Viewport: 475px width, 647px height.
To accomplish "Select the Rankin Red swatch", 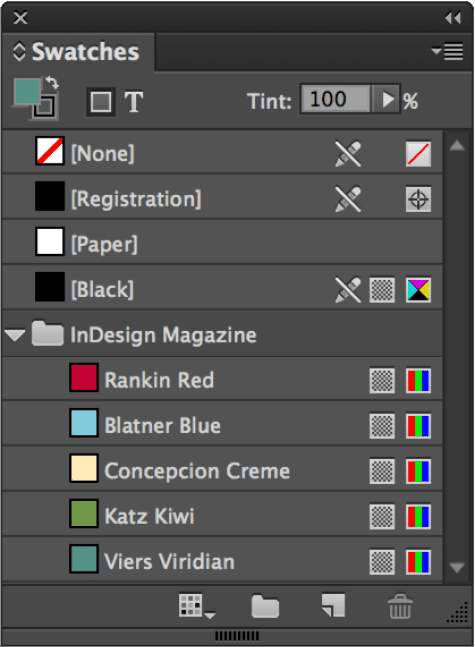I will (x=222, y=380).
